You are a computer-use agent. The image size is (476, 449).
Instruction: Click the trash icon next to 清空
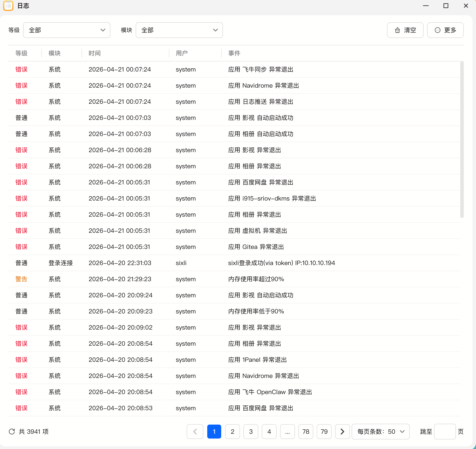398,30
